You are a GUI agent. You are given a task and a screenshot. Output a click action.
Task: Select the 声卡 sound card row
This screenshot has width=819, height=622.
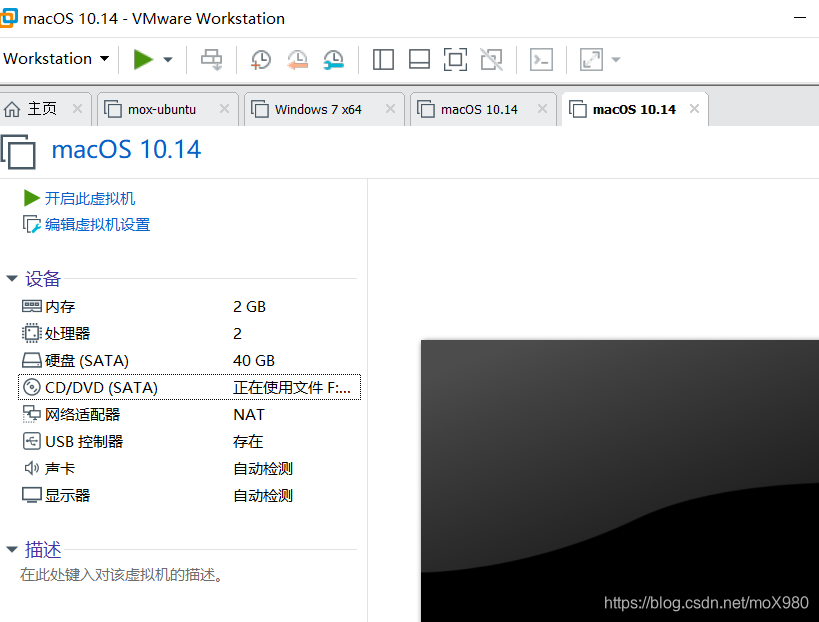[189, 468]
